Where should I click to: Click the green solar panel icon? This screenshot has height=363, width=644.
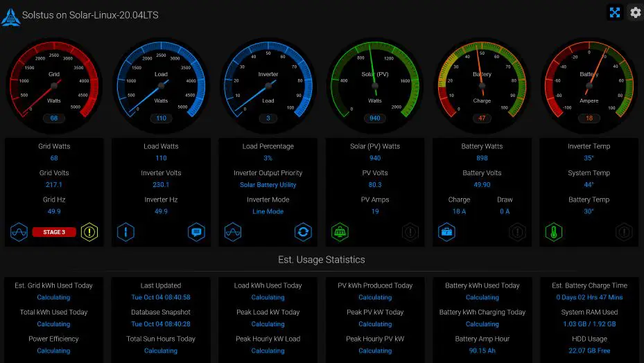click(340, 232)
